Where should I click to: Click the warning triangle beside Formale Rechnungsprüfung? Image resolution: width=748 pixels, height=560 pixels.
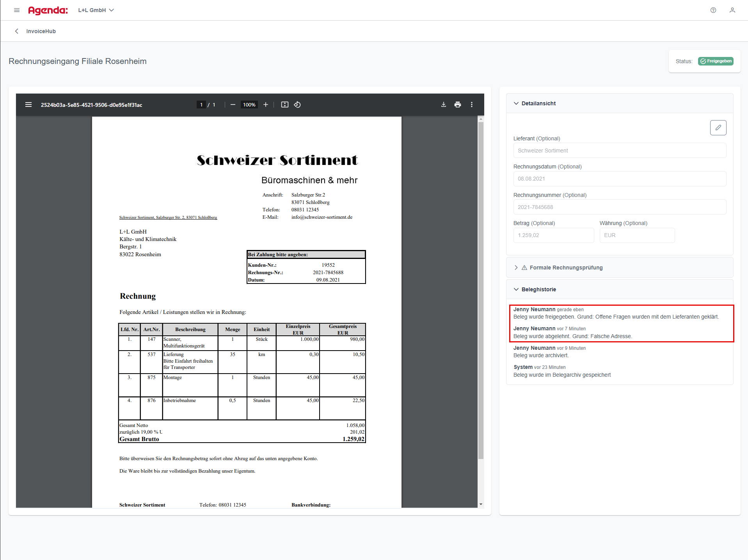click(524, 268)
